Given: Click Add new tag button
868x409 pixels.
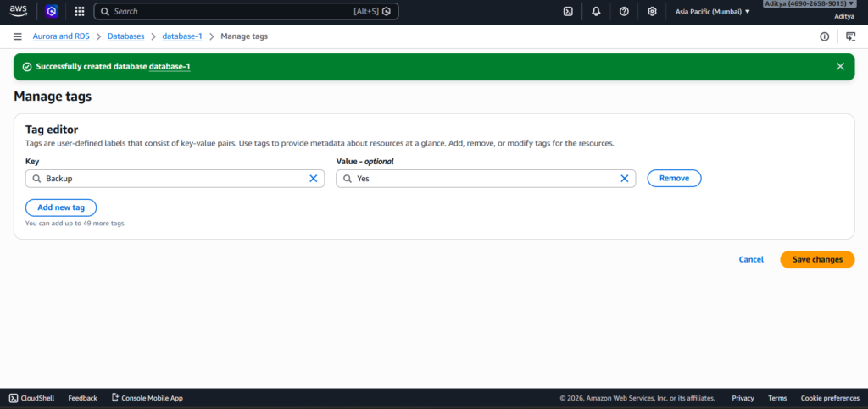Looking at the screenshot, I should tap(61, 207).
